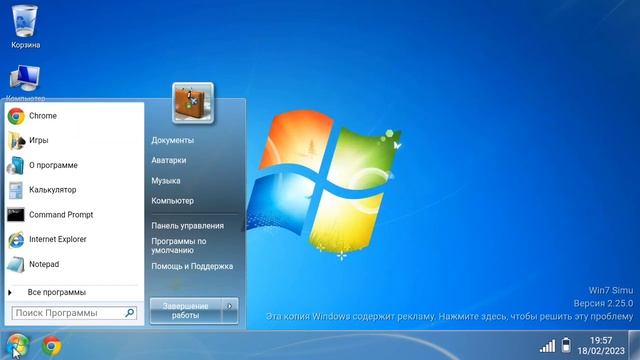Click the Калькулятор calculator icon
The height and width of the screenshot is (360, 640).
pyautogui.click(x=16, y=190)
